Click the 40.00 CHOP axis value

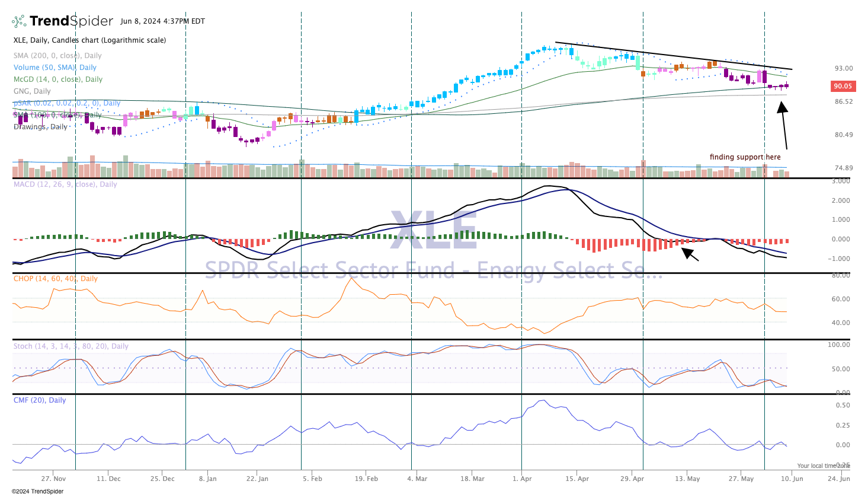pos(841,323)
